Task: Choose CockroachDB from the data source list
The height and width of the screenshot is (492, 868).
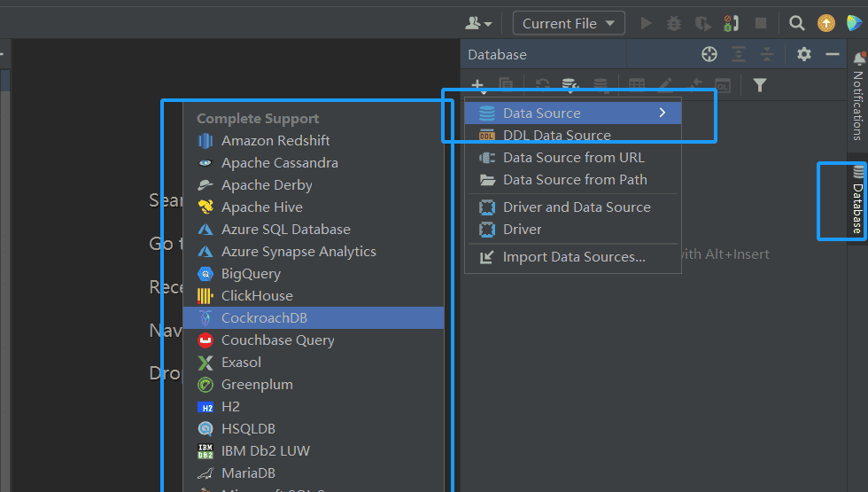Action: point(264,318)
